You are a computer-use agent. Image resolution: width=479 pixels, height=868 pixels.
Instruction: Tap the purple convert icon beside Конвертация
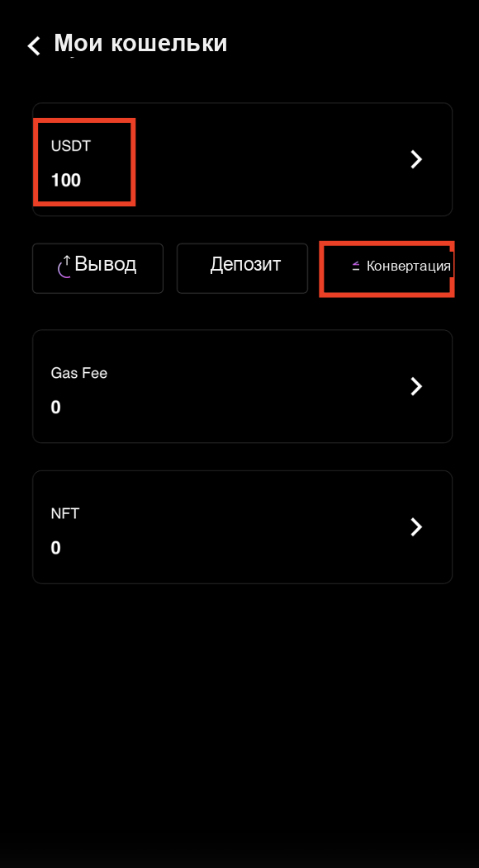point(356,267)
